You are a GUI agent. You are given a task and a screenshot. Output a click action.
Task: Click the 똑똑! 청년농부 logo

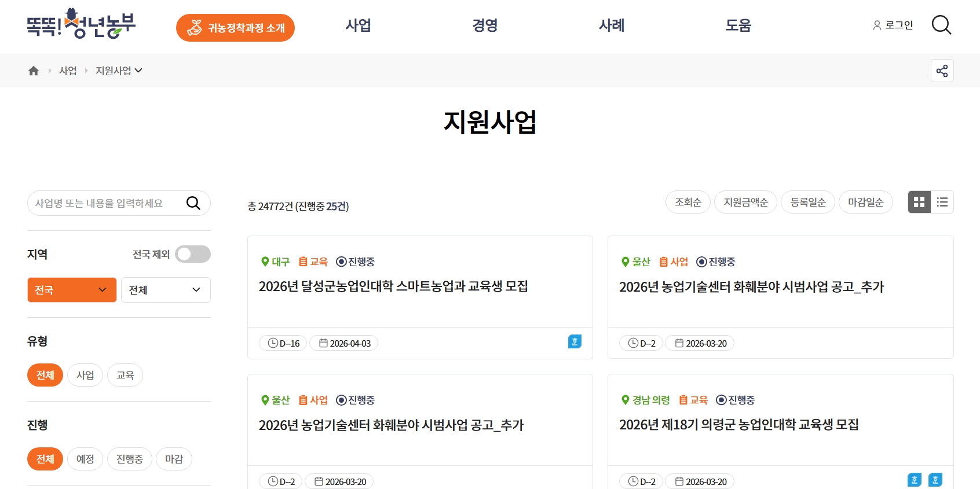(x=81, y=24)
